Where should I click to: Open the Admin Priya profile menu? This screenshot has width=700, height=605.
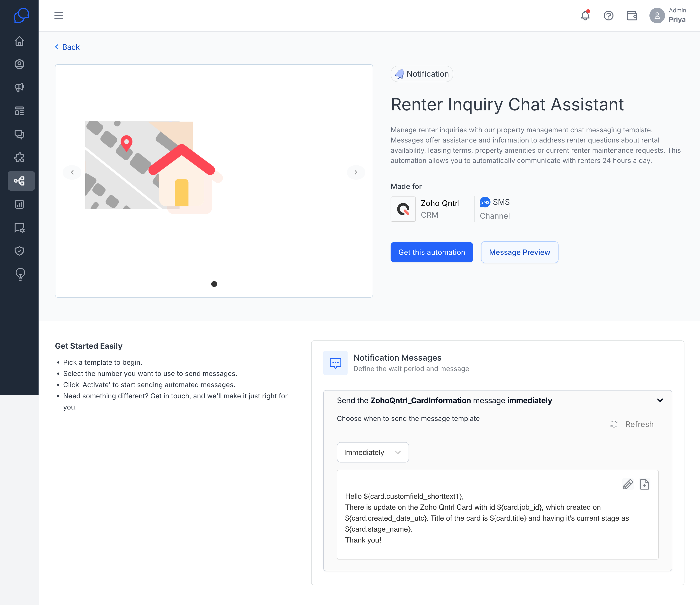(x=668, y=16)
